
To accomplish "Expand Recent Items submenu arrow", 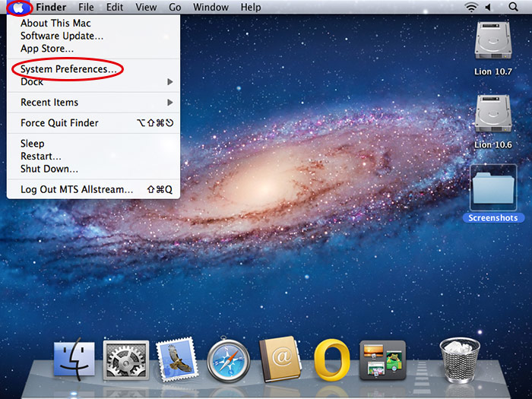I will click(170, 103).
